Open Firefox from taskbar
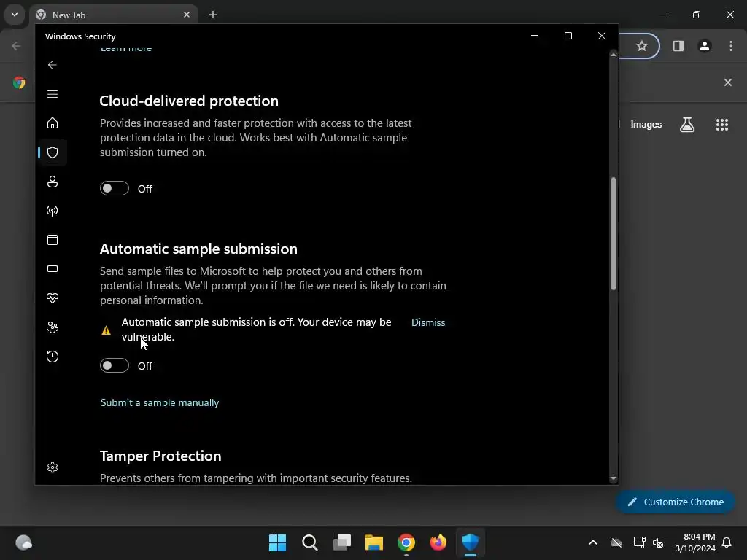747x560 pixels. pos(438,542)
